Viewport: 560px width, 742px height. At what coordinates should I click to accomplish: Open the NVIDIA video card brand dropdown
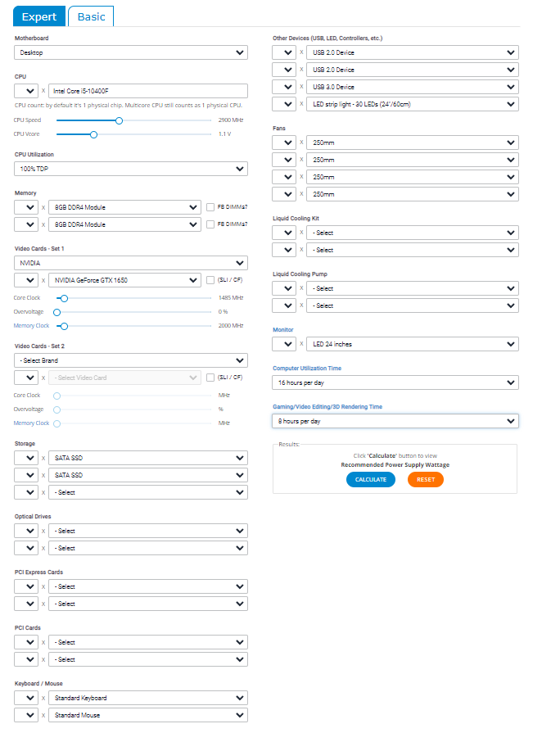pyautogui.click(x=131, y=263)
